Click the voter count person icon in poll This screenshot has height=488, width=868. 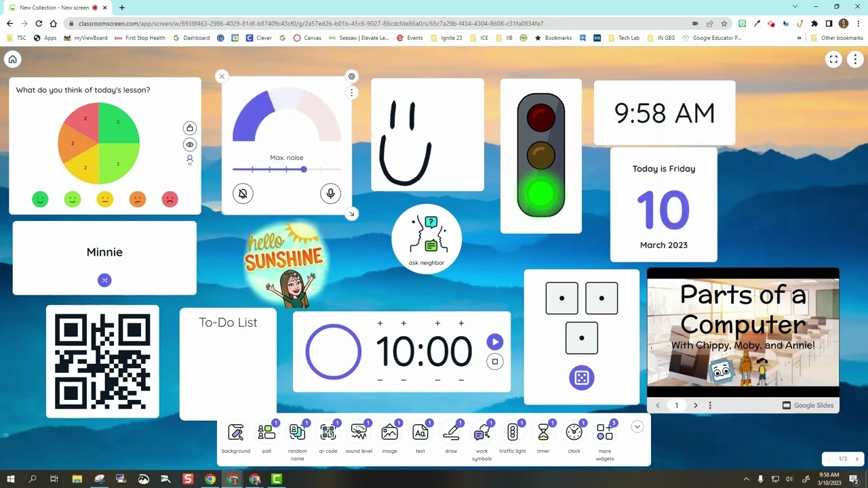[x=190, y=160]
